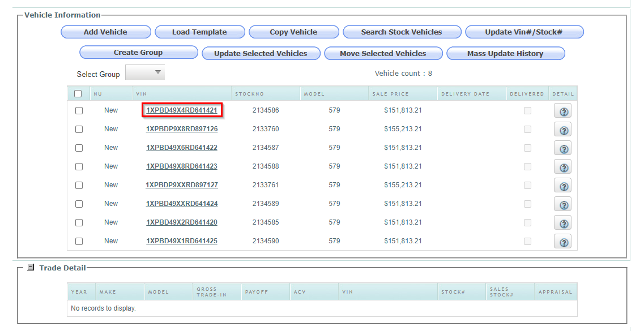The height and width of the screenshot is (331, 644).
Task: Select checkbox for stock 2134586 row
Action: [x=79, y=111]
